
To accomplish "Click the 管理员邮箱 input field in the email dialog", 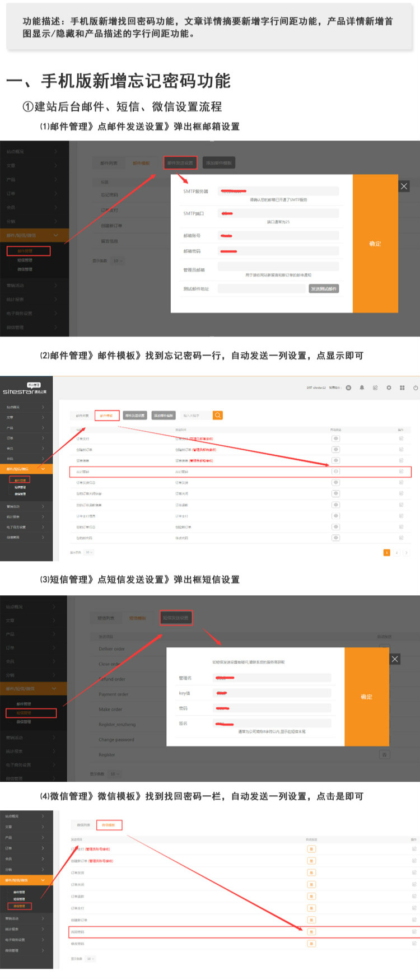I will point(278,267).
